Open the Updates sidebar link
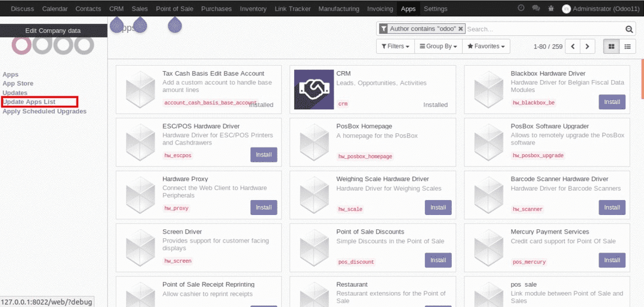This screenshot has width=644, height=307. (x=15, y=93)
